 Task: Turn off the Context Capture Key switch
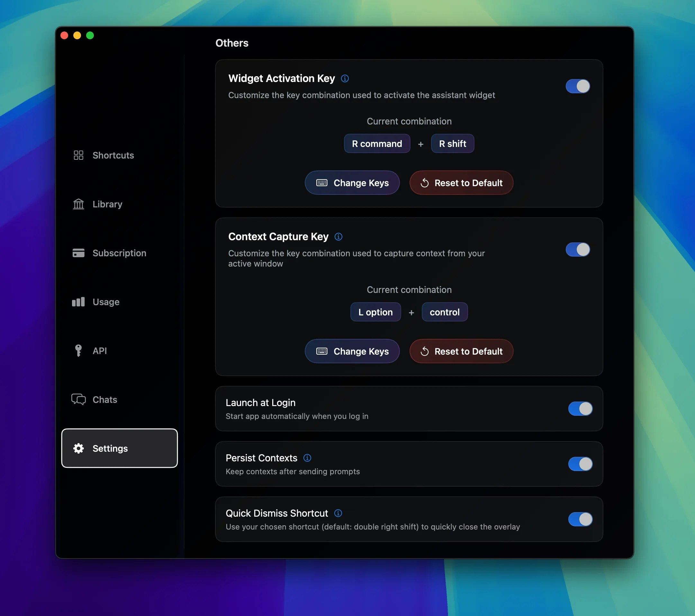[578, 250]
